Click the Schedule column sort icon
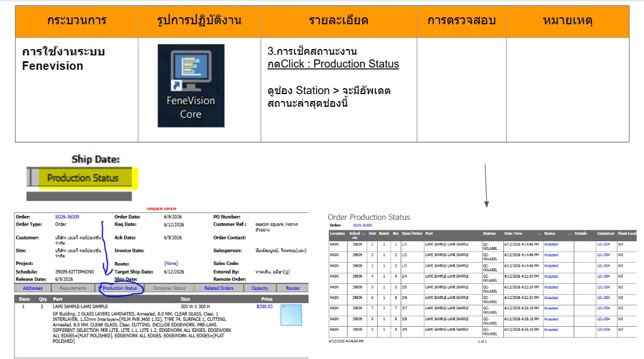 (363, 234)
